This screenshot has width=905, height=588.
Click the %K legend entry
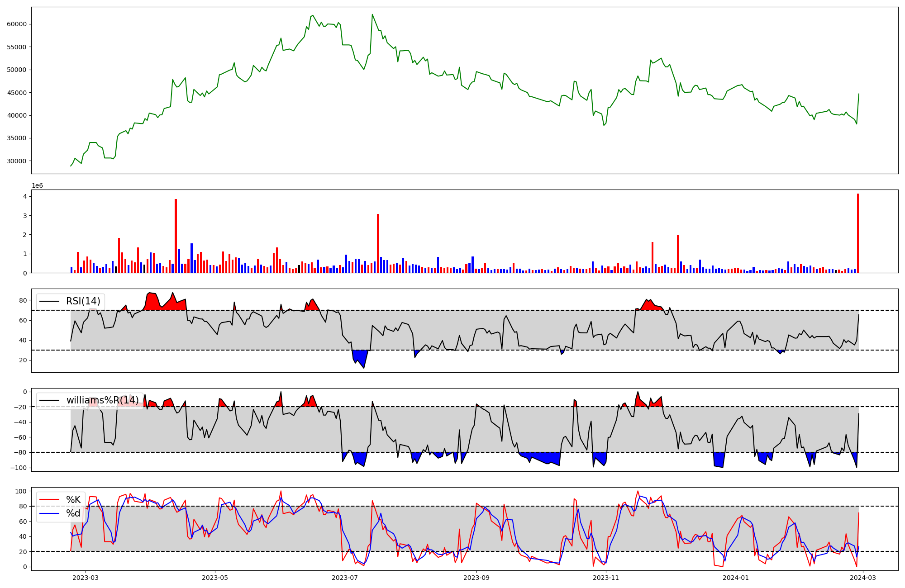click(73, 500)
